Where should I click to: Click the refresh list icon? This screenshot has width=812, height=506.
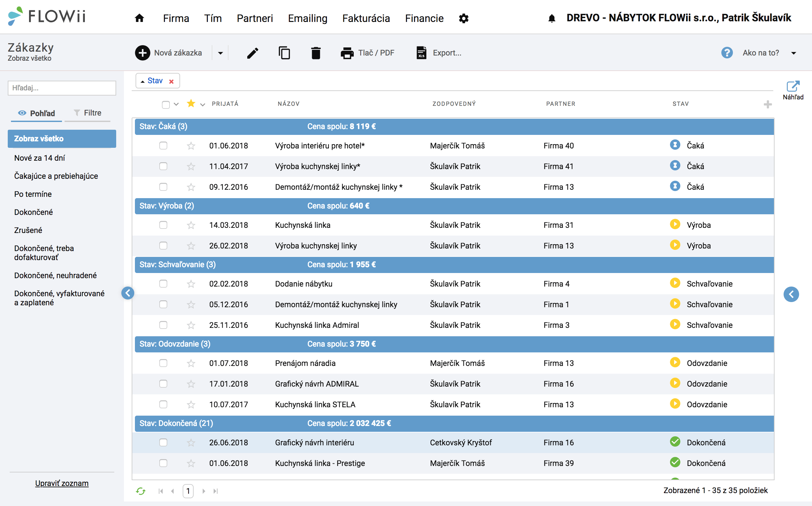(x=141, y=491)
